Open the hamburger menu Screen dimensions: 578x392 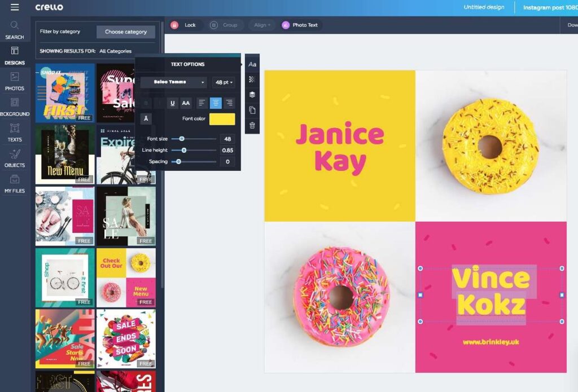point(15,7)
